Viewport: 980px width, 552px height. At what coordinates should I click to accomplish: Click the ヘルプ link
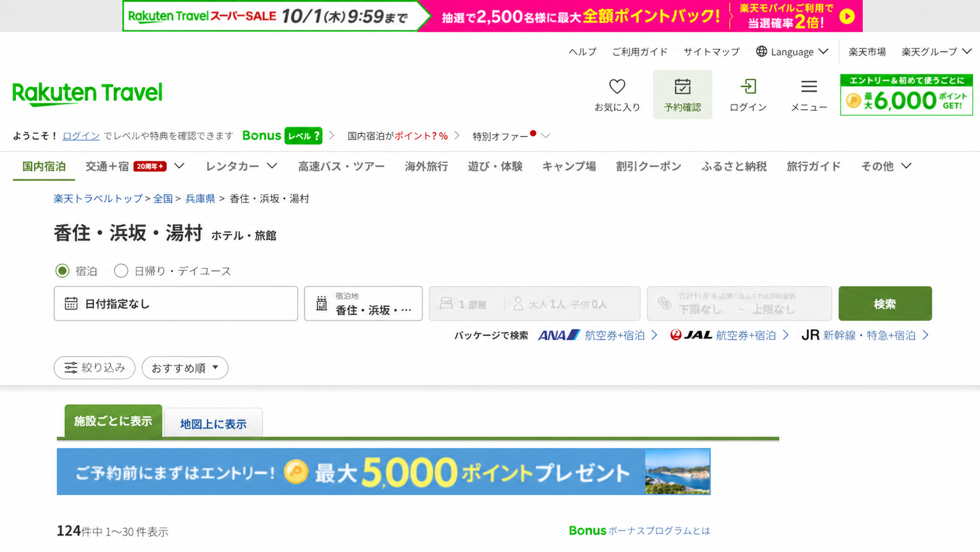(583, 52)
